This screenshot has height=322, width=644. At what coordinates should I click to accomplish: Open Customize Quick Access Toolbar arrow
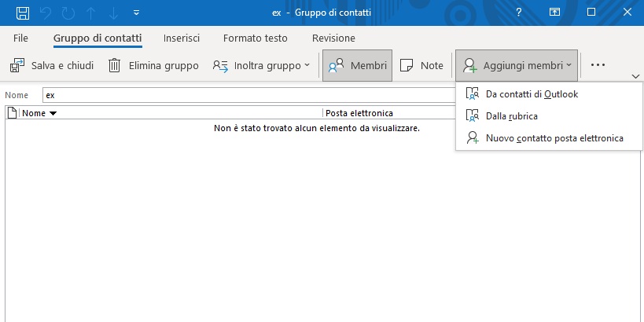pos(137,13)
